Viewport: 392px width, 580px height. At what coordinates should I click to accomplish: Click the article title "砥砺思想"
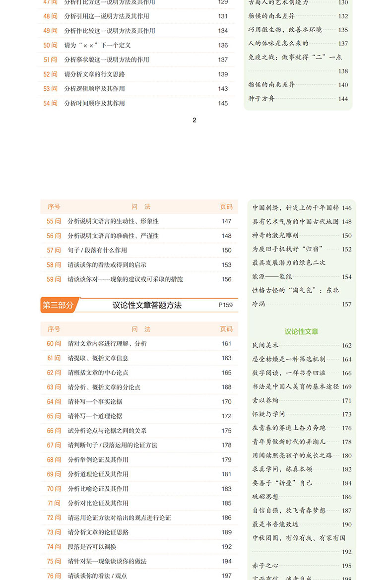pyautogui.click(x=265, y=497)
